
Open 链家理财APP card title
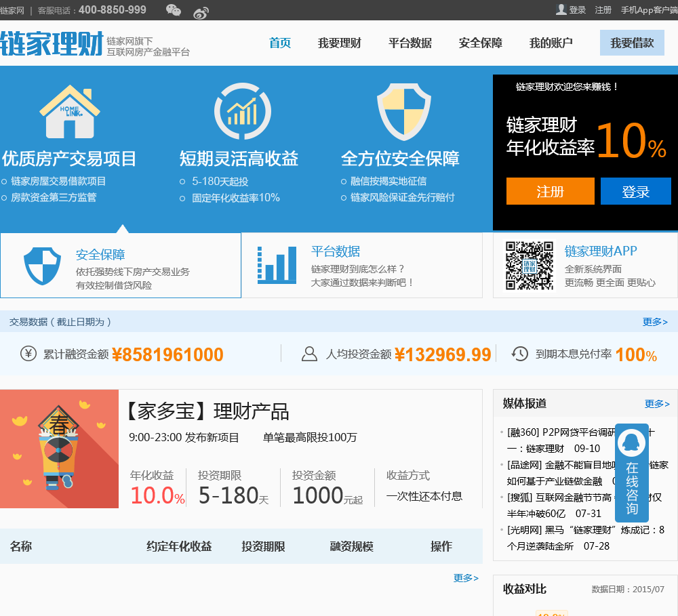[601, 251]
